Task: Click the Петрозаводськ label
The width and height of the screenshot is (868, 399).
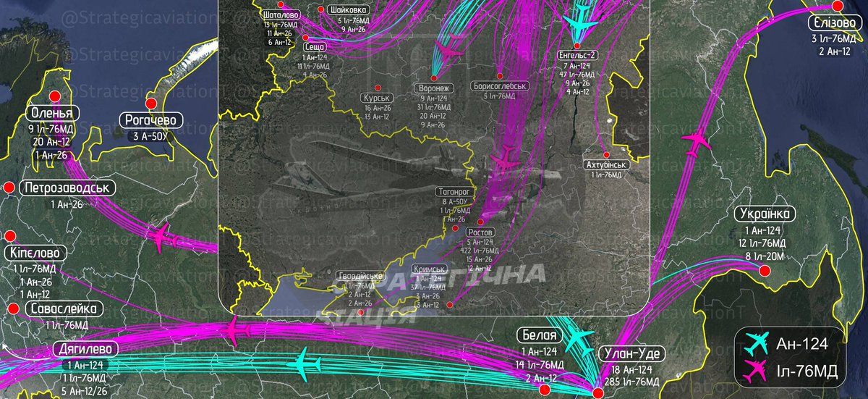Action: (x=67, y=188)
